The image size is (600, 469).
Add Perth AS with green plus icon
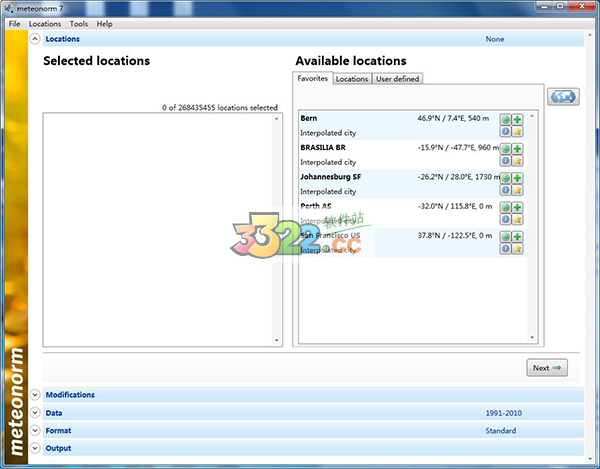[517, 207]
